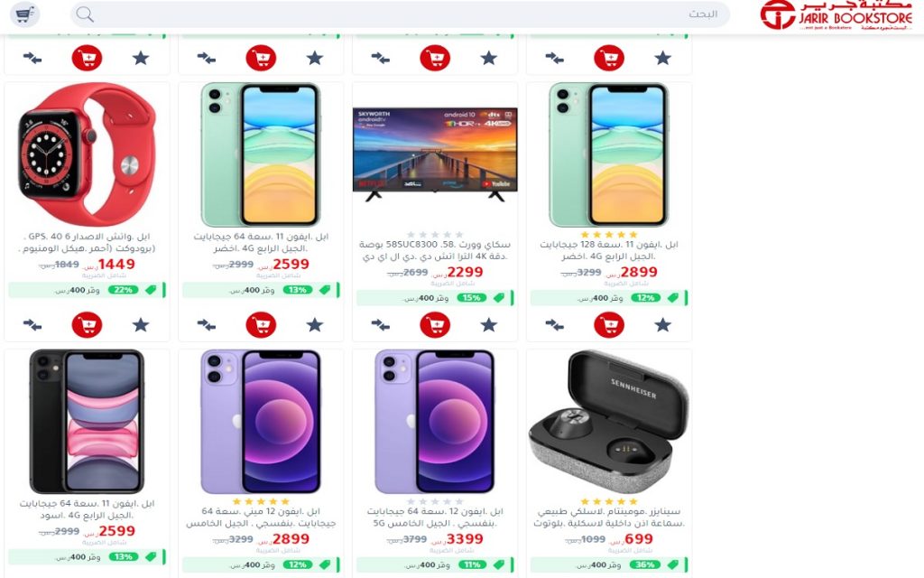Open black iPhone 11 product image
This screenshot has width=924, height=578.
pyautogui.click(x=87, y=422)
